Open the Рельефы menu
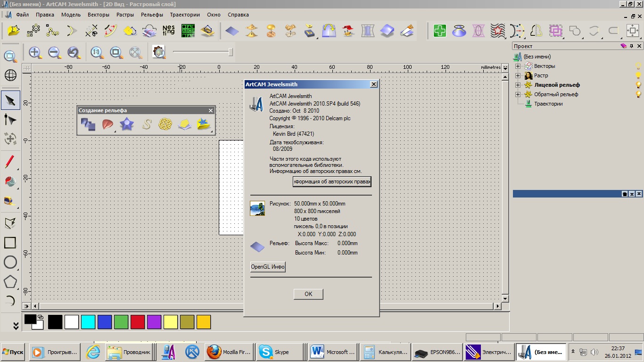The height and width of the screenshot is (362, 644). (152, 15)
